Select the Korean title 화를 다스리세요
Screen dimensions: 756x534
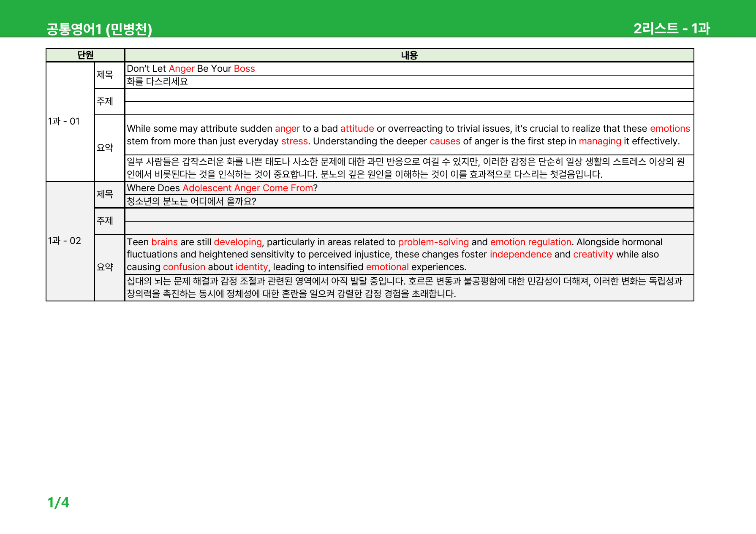pos(409,82)
